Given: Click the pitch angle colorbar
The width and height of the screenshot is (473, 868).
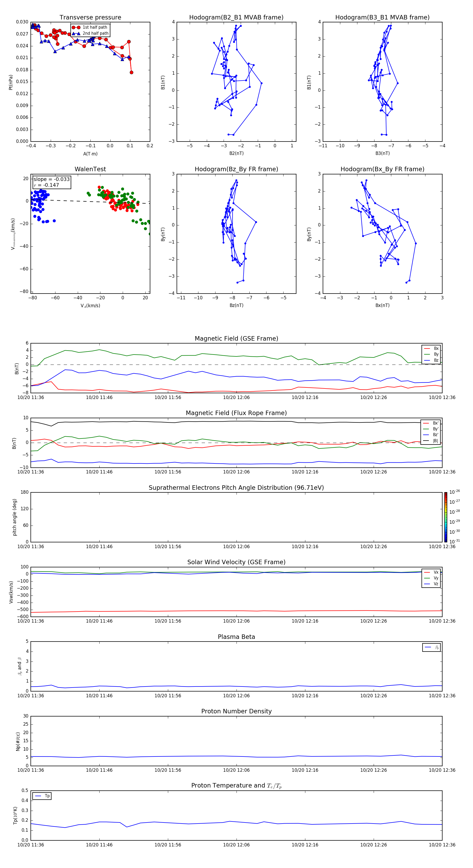Looking at the screenshot, I should click(446, 517).
